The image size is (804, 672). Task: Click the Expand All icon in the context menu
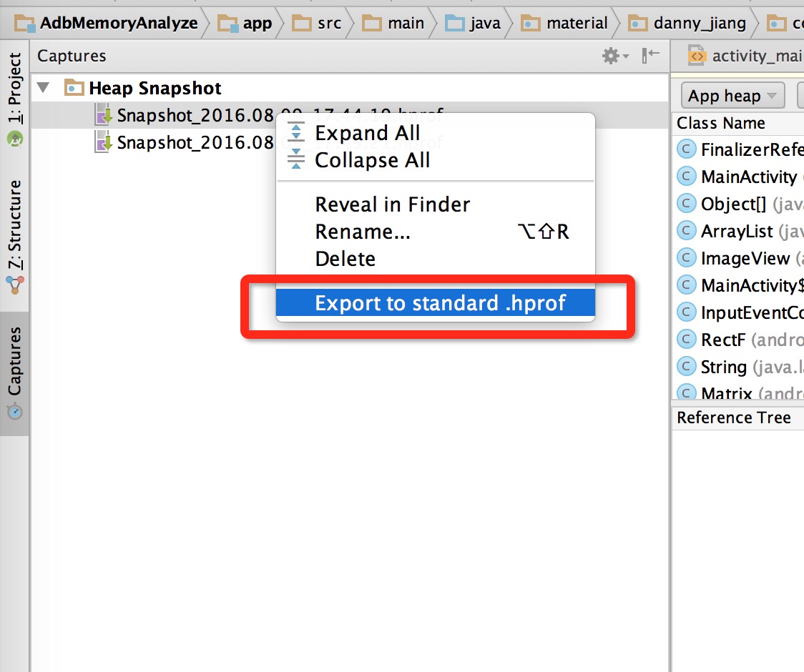pyautogui.click(x=295, y=132)
